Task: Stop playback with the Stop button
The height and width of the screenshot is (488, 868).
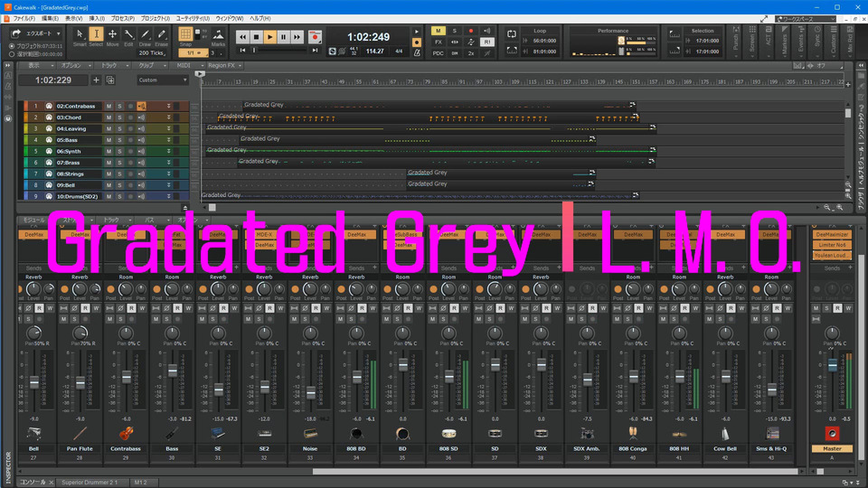Action: 256,37
